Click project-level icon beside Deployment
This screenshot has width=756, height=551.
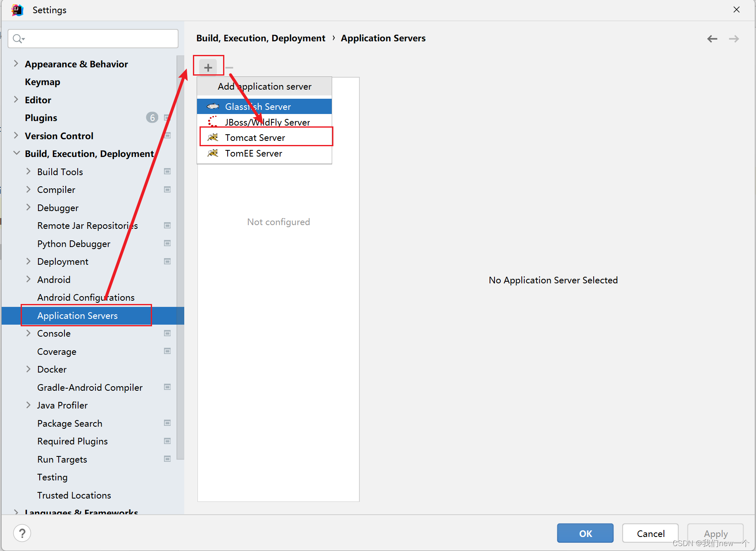click(x=167, y=261)
